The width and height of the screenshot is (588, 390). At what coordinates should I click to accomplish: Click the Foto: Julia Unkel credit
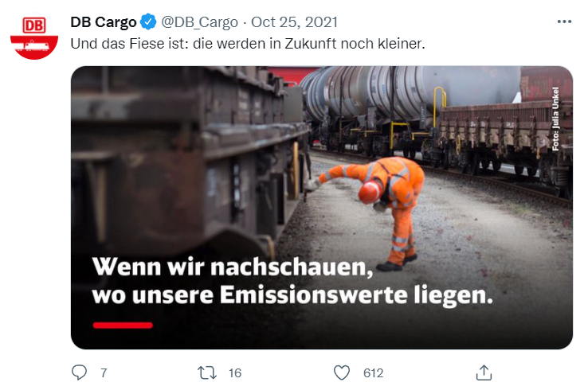pos(555,119)
